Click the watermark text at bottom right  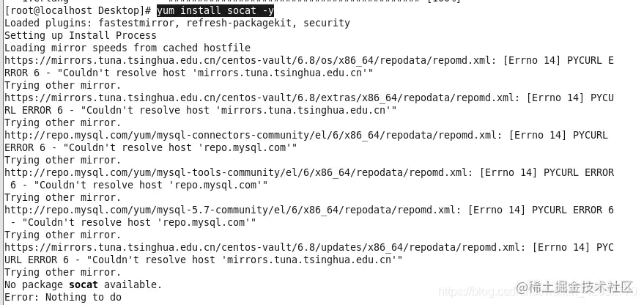(x=575, y=287)
